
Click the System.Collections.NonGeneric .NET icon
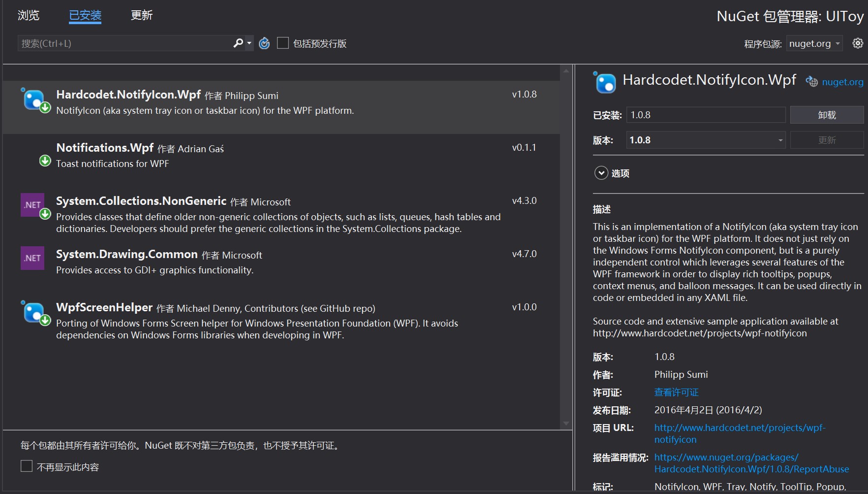[x=32, y=205]
